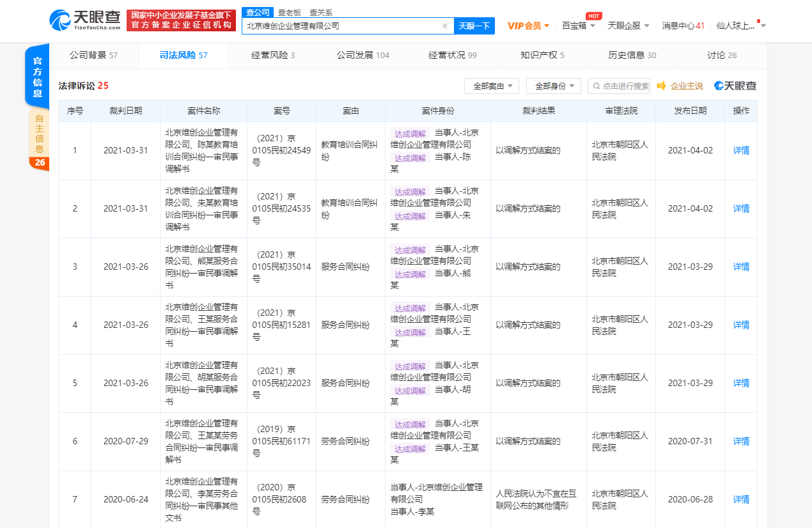Click case number (2021)京0105民初22023号
Screen dimensions: 812x528
[x=281, y=383]
